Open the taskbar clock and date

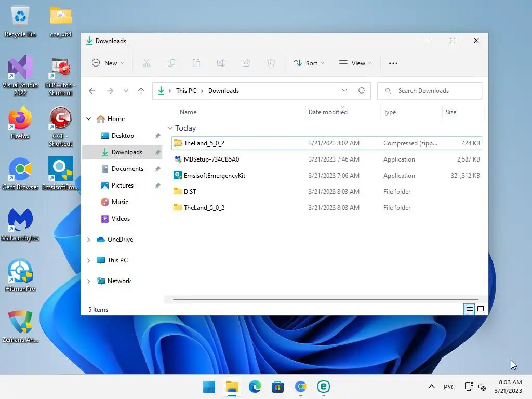(x=508, y=387)
